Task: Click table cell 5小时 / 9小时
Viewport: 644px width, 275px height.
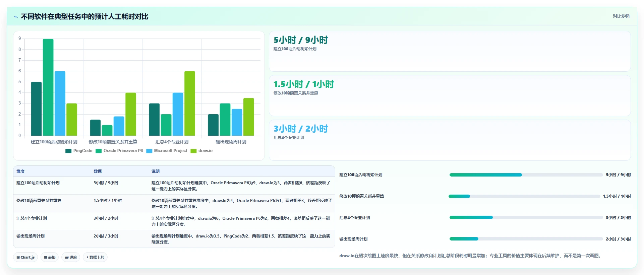Action: 106,183
